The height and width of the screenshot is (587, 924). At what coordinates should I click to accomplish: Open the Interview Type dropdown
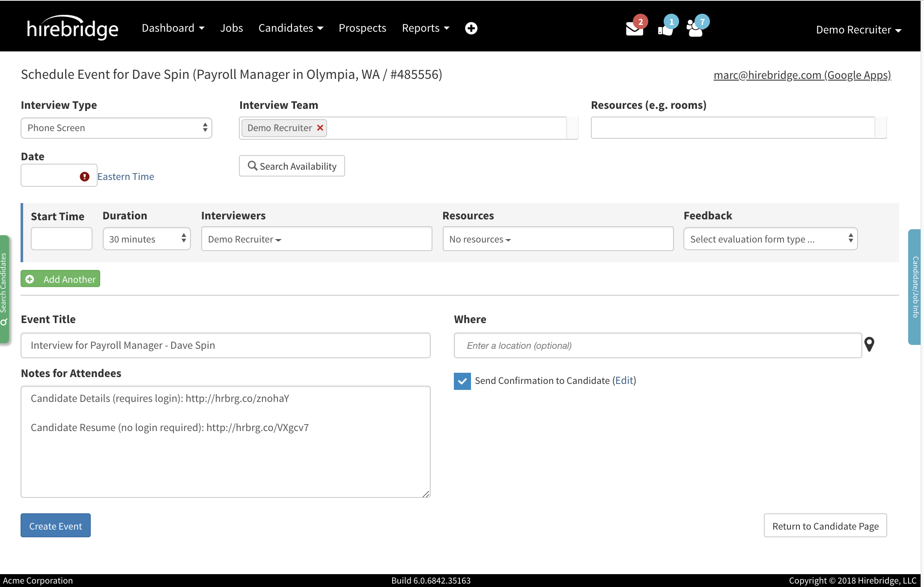pyautogui.click(x=116, y=128)
